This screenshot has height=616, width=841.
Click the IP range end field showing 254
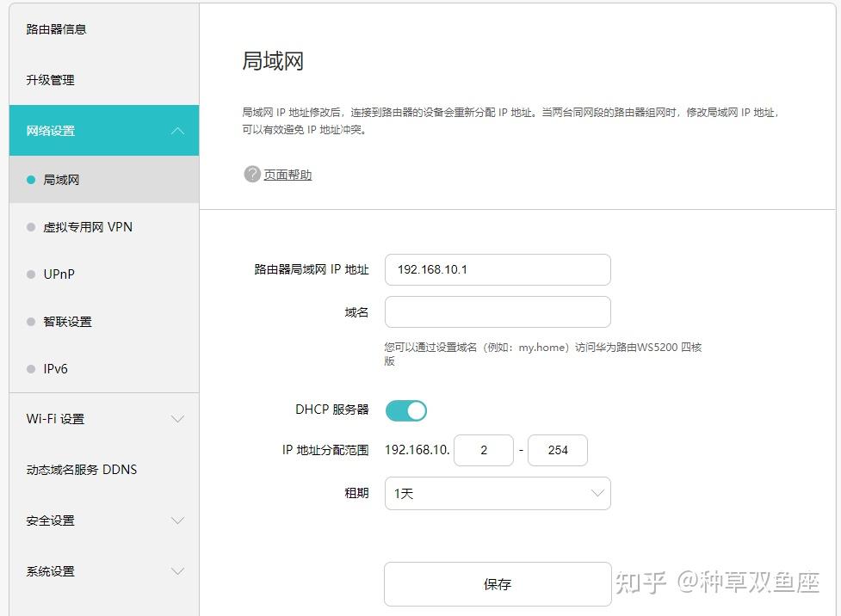[x=557, y=450]
